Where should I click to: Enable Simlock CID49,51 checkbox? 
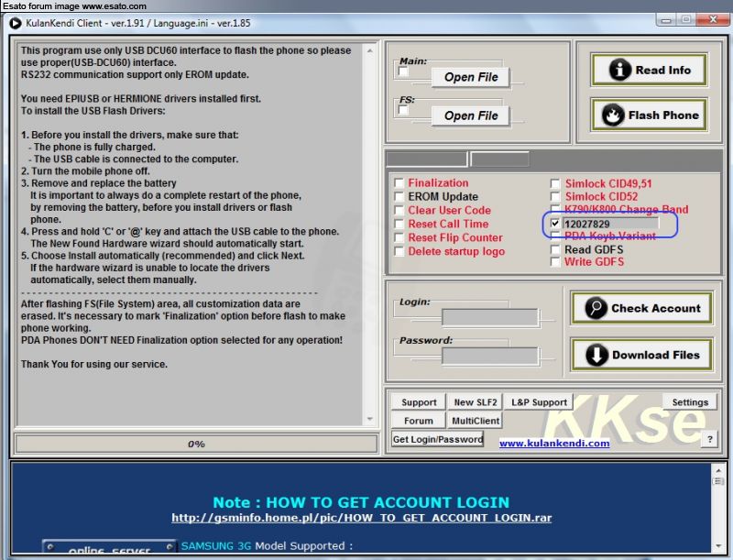point(555,183)
